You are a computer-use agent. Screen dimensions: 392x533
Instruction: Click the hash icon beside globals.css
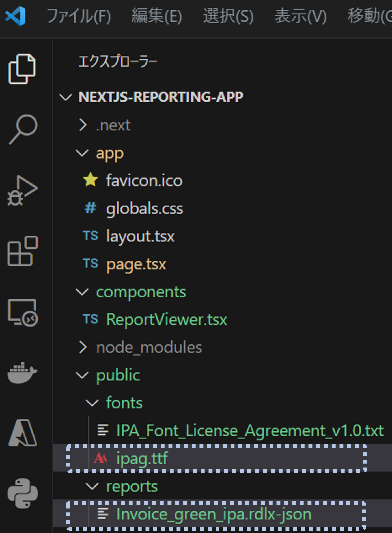click(x=91, y=208)
